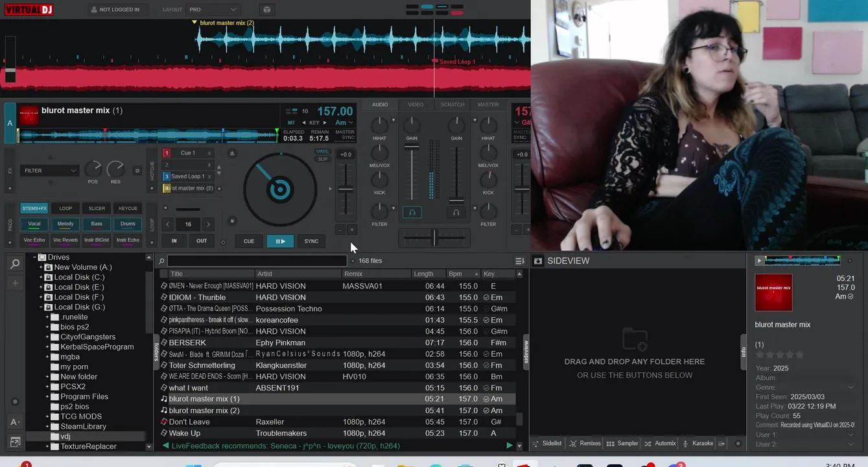Move the crossfader slider
The image size is (868, 467).
click(434, 238)
